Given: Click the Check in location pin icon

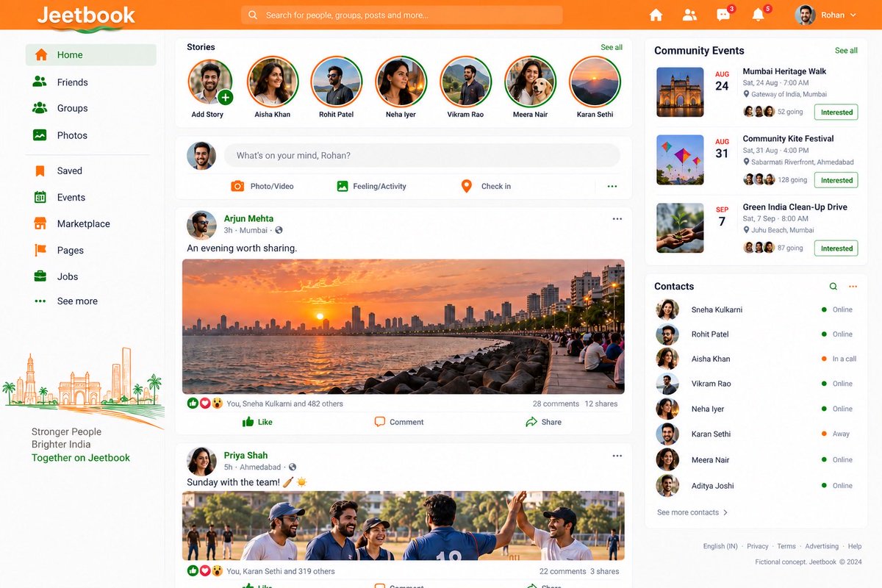Looking at the screenshot, I should tap(466, 186).
